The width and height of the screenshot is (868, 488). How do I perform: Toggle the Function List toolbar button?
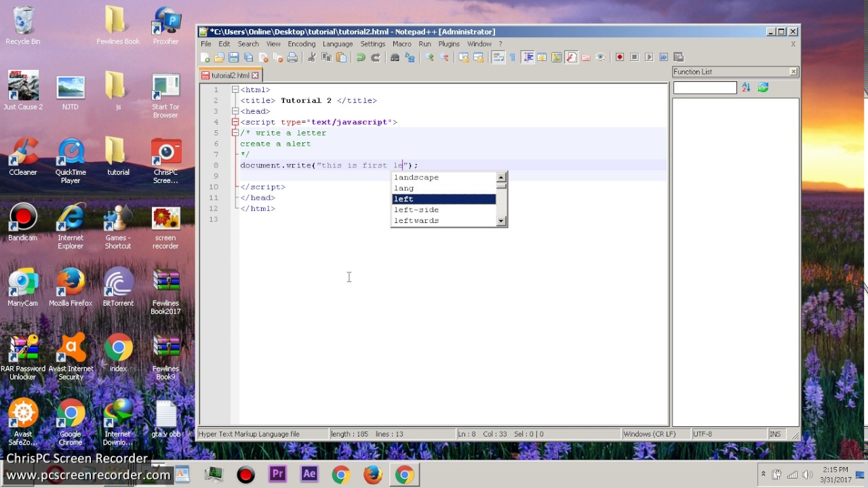572,58
